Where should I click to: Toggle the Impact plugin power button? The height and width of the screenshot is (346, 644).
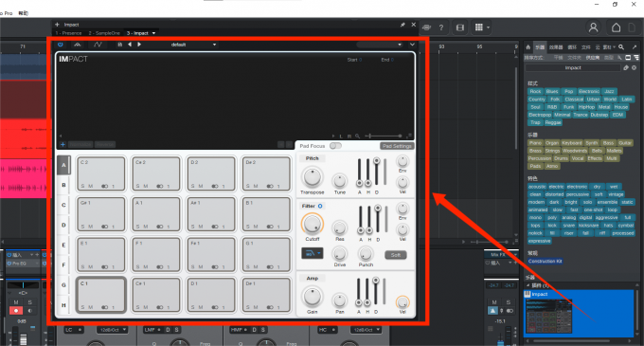61,45
